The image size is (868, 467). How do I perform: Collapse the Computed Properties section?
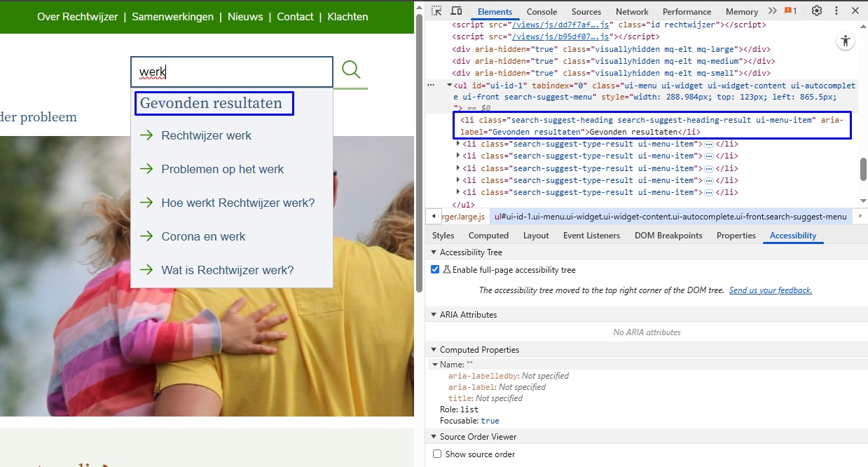click(433, 350)
